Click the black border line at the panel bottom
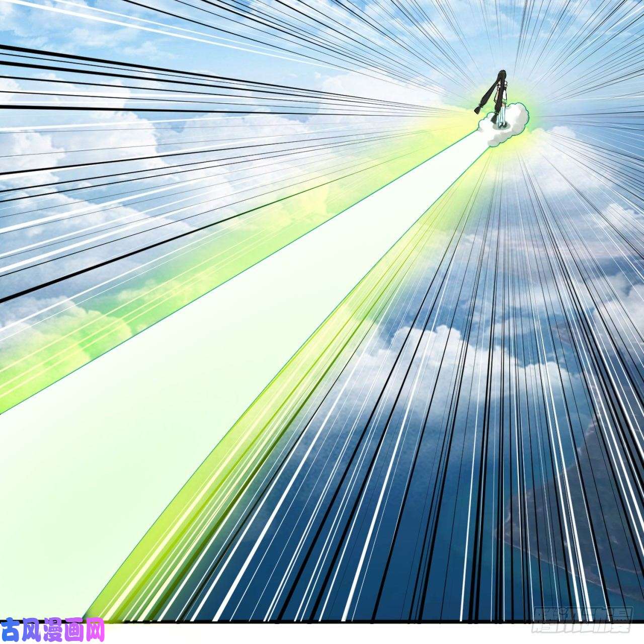This screenshot has width=644, height=644. pyautogui.click(x=322, y=622)
